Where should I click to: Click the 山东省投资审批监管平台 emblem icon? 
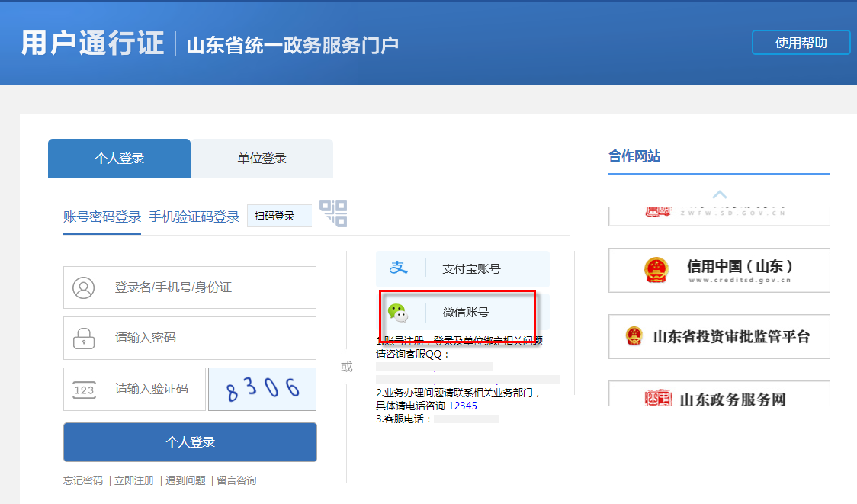[634, 336]
